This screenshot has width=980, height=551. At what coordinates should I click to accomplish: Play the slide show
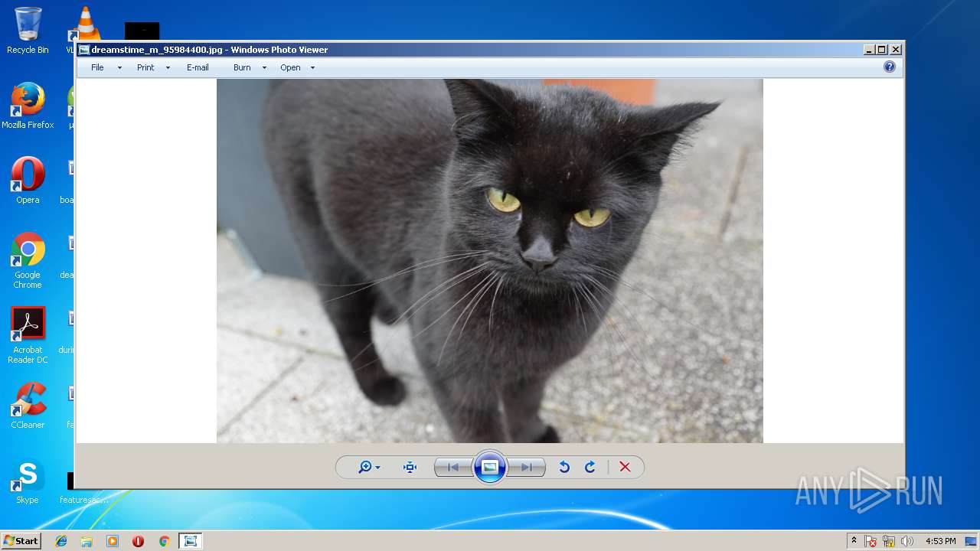490,467
